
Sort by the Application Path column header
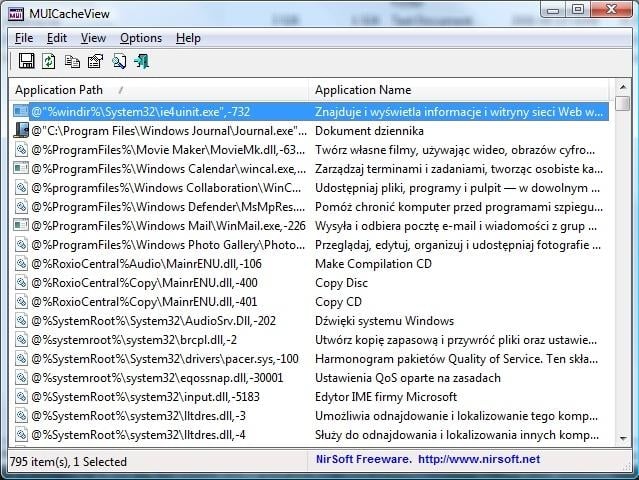tap(159, 90)
